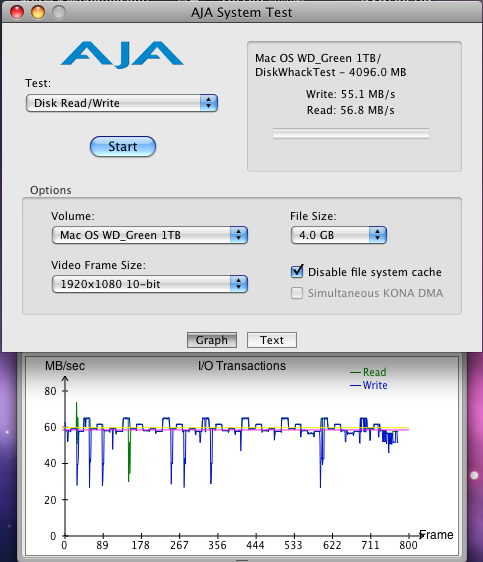Click the File Size: label
This screenshot has height=562, width=483.
[x=313, y=216]
